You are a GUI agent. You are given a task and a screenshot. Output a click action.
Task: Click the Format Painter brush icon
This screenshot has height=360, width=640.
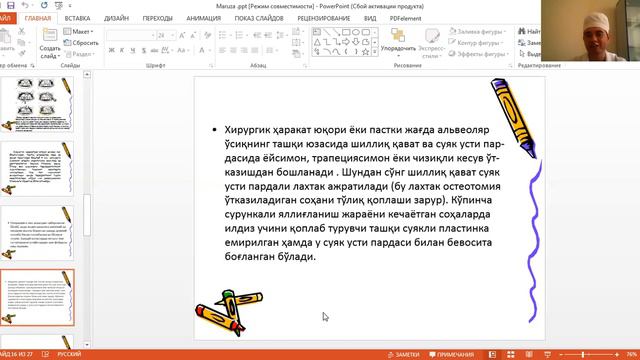(x=22, y=53)
